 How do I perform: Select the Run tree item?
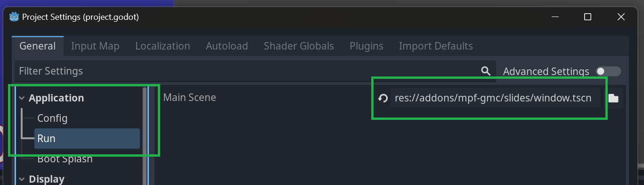(87, 138)
